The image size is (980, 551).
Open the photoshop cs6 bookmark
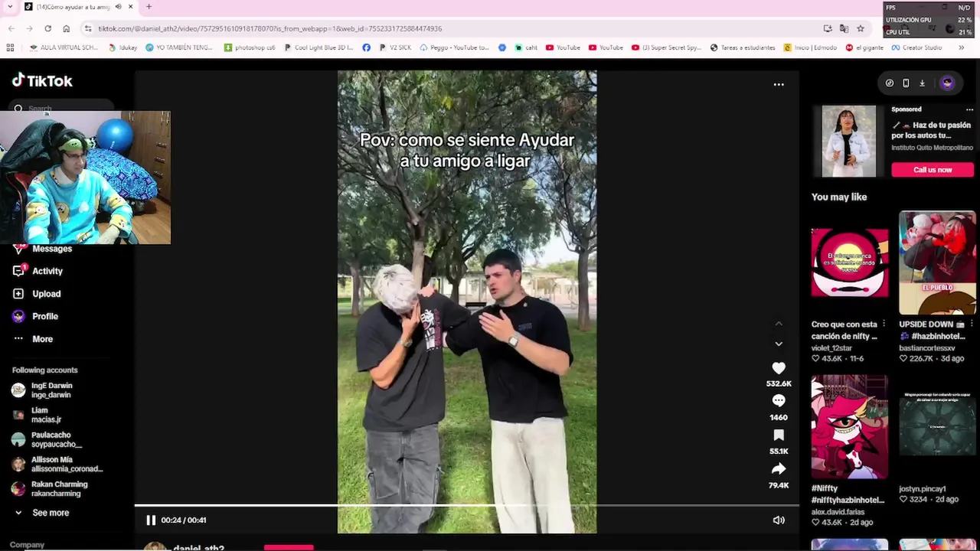(x=250, y=47)
